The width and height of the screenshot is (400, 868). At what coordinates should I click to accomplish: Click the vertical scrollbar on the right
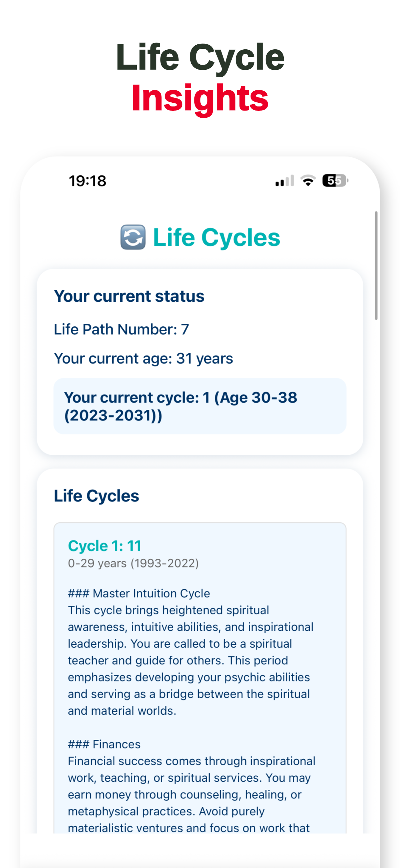pyautogui.click(x=376, y=265)
